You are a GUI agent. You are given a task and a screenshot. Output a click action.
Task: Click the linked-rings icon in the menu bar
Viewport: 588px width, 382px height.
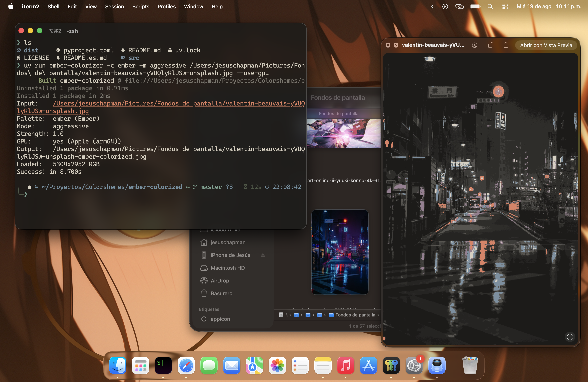coord(460,7)
